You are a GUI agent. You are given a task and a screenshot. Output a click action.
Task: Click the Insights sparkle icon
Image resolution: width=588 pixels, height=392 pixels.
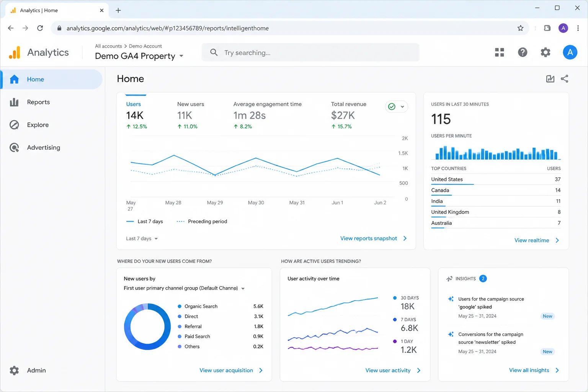point(449,279)
